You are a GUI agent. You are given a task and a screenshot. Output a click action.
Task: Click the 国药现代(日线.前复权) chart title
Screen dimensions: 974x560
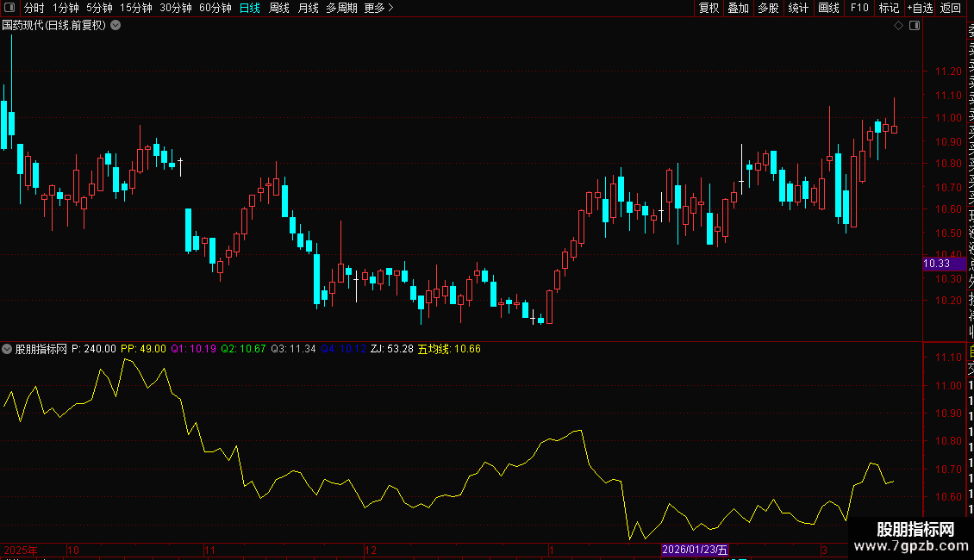pyautogui.click(x=54, y=26)
